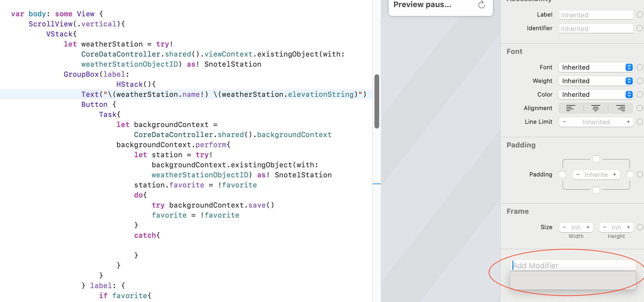The width and height of the screenshot is (644, 302).
Task: Click the accessibility Identifier text field
Action: (x=596, y=29)
